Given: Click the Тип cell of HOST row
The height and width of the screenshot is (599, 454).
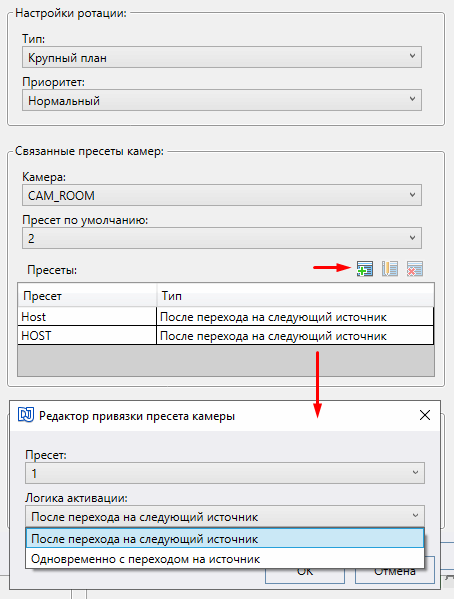Looking at the screenshot, I should point(295,335).
